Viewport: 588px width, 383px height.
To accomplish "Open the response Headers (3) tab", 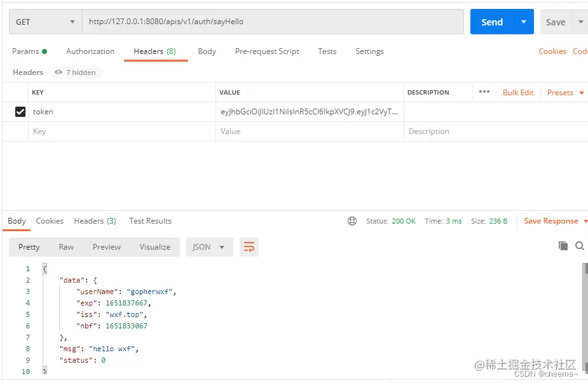I will click(95, 221).
